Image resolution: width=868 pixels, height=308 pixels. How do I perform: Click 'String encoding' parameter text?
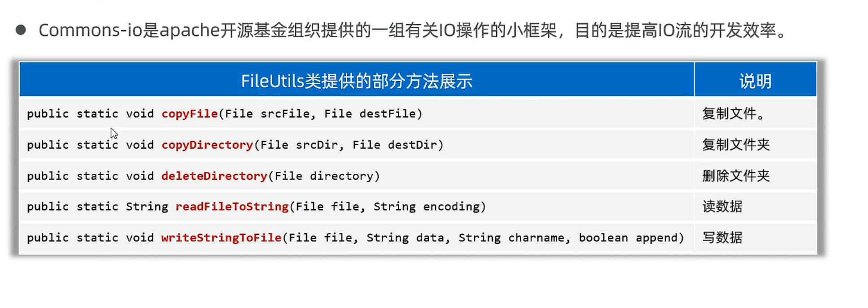427,207
